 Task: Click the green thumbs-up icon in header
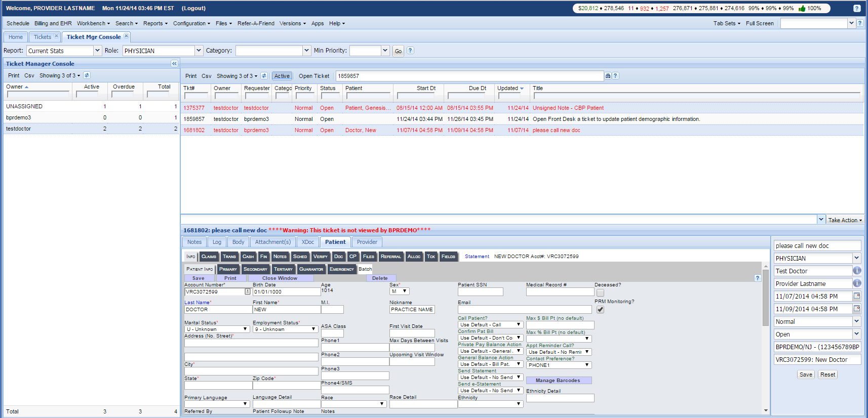[x=802, y=8]
